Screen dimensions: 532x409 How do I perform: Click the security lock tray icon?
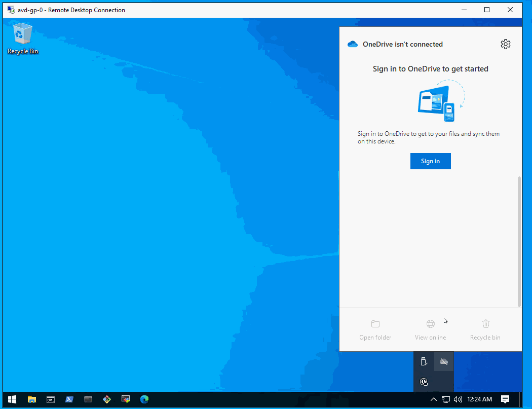pos(424,382)
